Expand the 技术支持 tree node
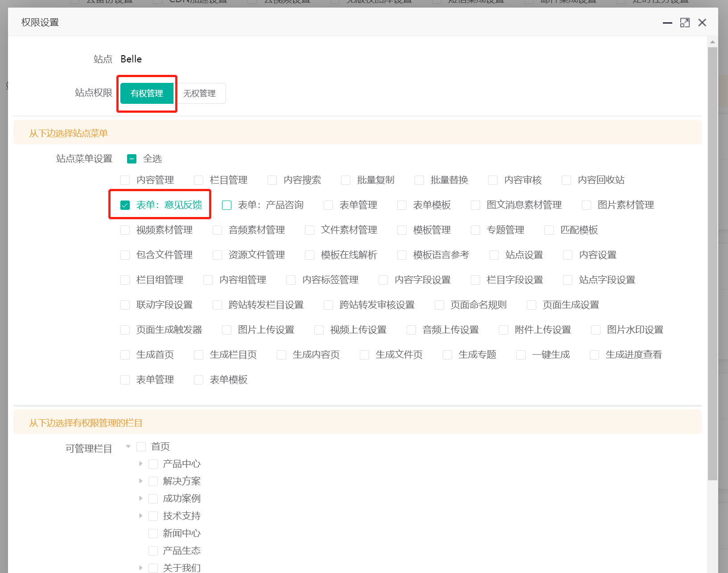Viewport: 728px width, 573px height. [140, 516]
